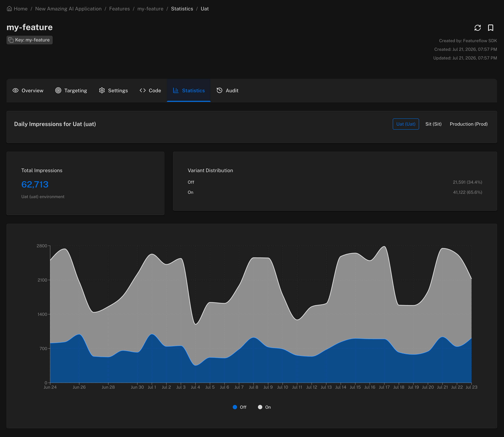This screenshot has width=504, height=437.
Task: Click the Off variant row label
Action: pyautogui.click(x=191, y=182)
